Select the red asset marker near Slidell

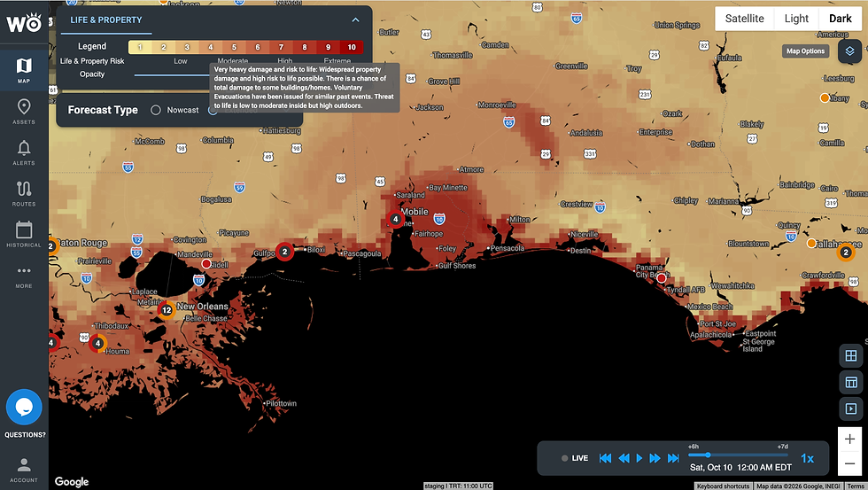(206, 264)
